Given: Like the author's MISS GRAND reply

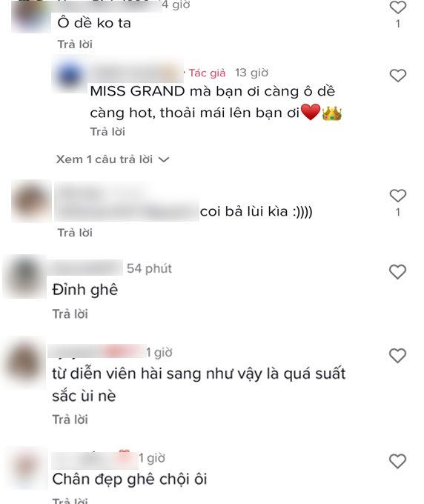Looking at the screenshot, I should [397, 76].
